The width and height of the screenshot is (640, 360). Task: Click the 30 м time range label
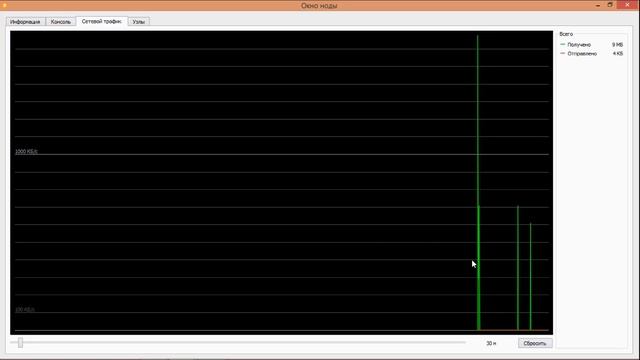point(491,343)
